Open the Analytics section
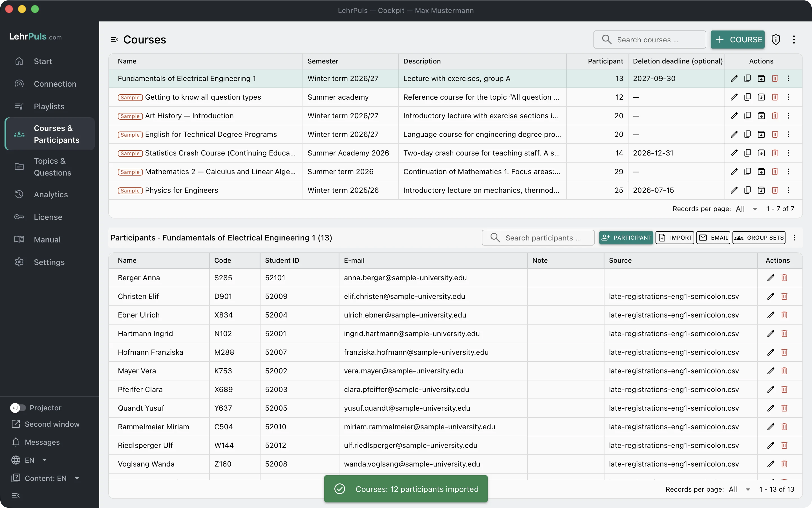 coord(50,194)
